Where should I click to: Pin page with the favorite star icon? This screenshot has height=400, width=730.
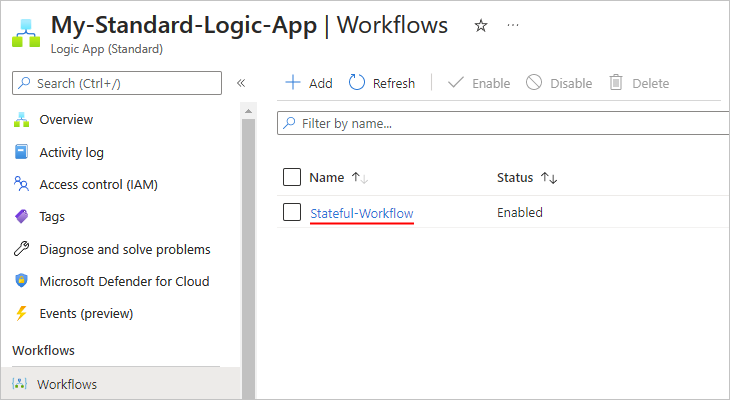(x=481, y=26)
